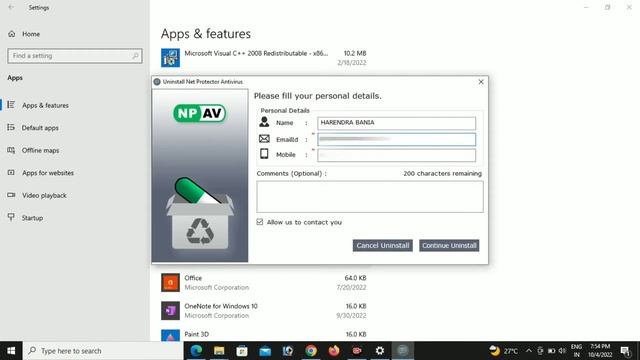Click the person icon beside Name

coord(264,122)
